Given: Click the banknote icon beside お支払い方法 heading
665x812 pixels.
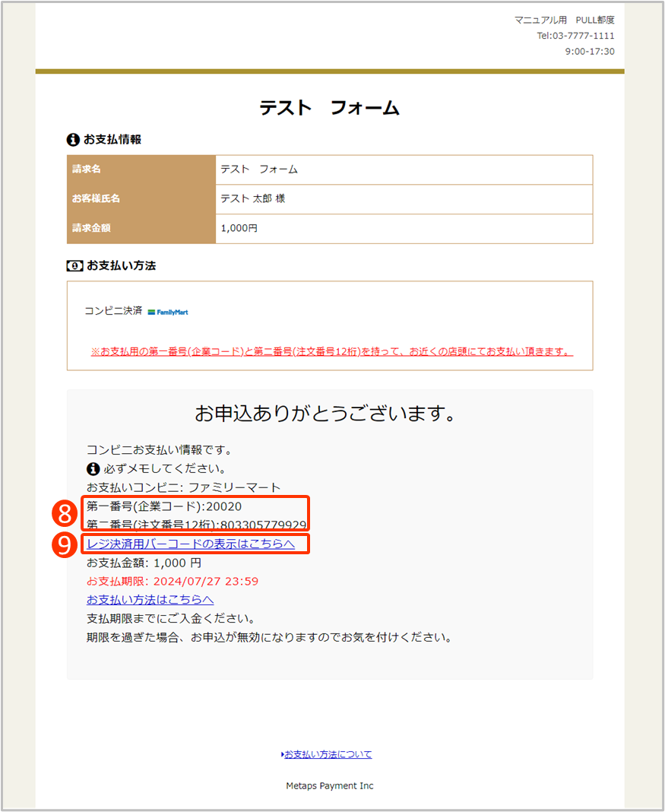Looking at the screenshot, I should [x=74, y=266].
